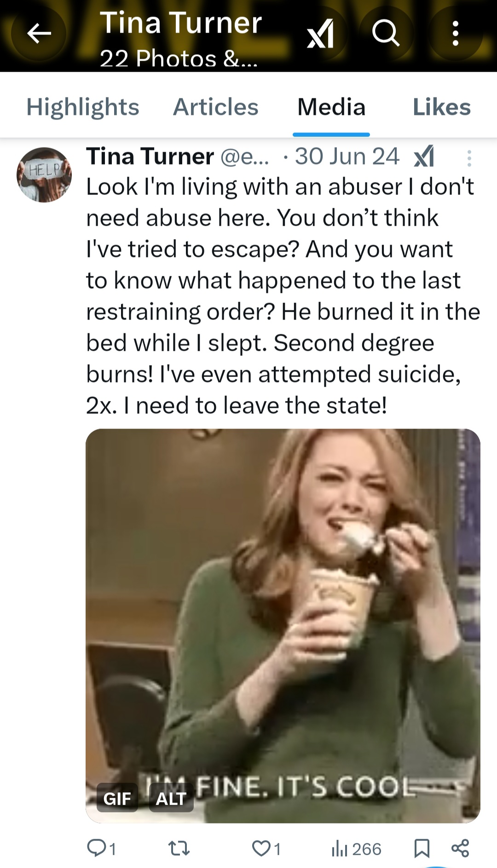Select the Media tab

(x=331, y=107)
